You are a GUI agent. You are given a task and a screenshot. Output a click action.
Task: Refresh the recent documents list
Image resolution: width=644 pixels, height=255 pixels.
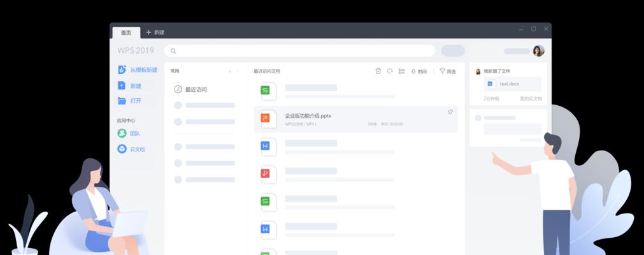coord(390,71)
